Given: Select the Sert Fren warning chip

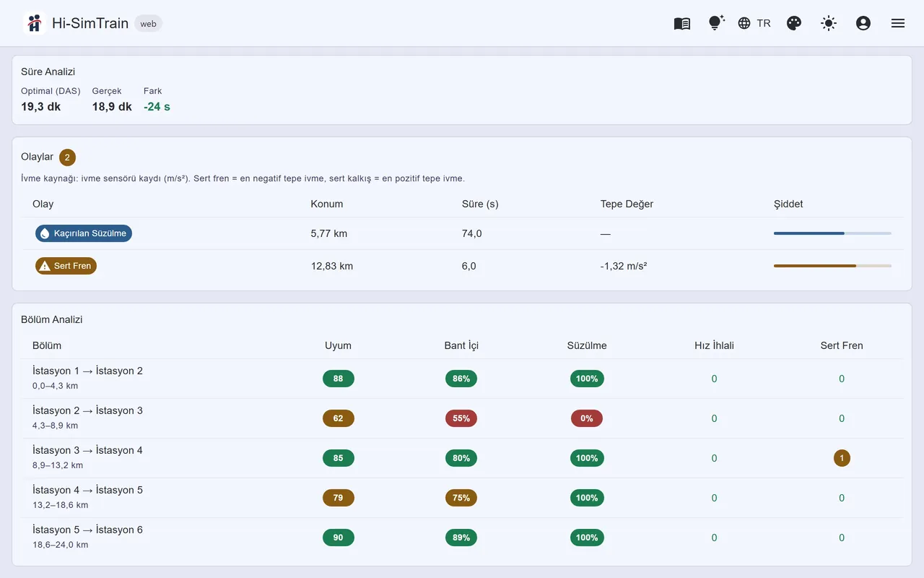Looking at the screenshot, I should [x=66, y=266].
